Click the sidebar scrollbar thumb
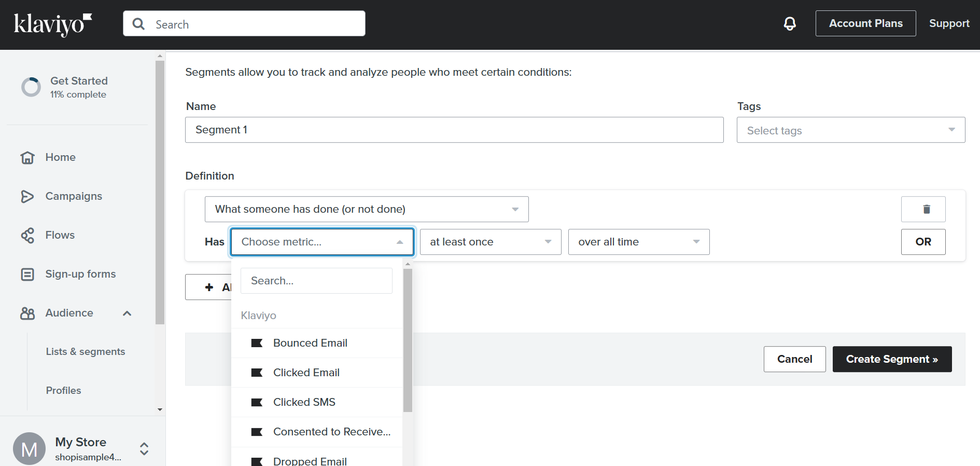Image resolution: width=980 pixels, height=466 pixels. (x=160, y=192)
